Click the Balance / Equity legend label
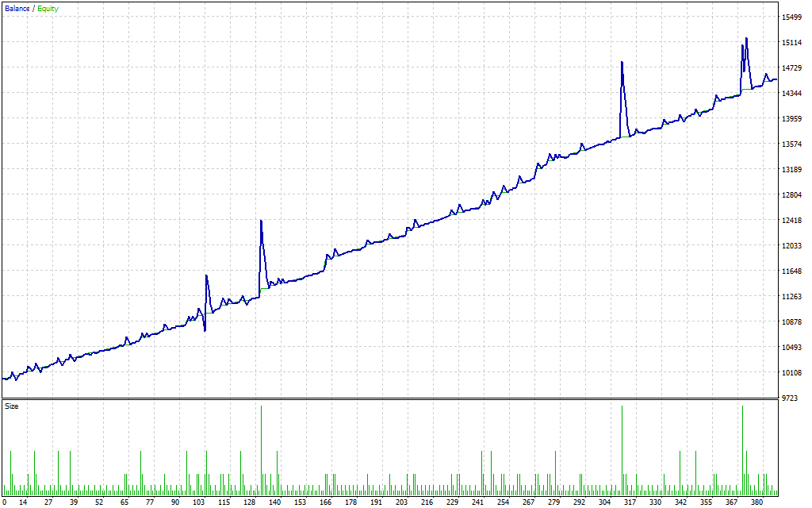 32,9
